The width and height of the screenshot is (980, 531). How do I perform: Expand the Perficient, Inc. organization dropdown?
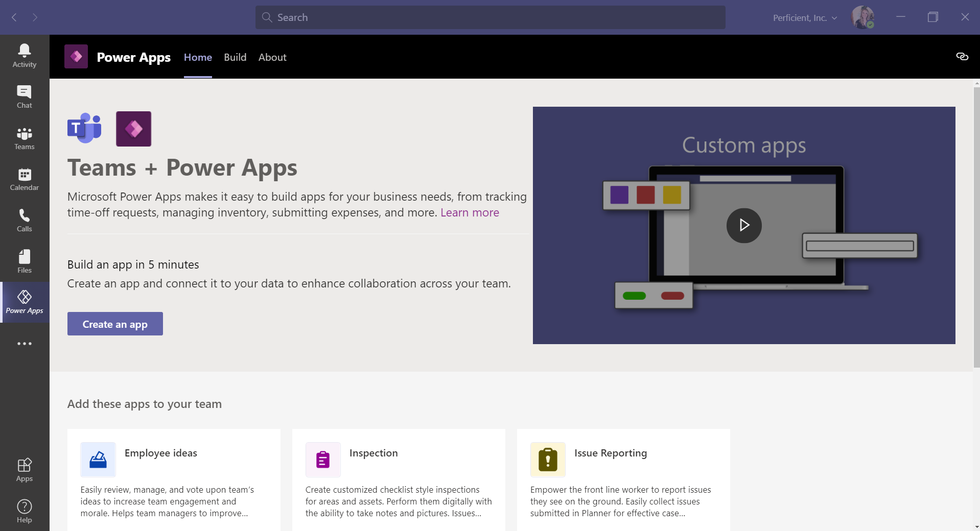(805, 18)
